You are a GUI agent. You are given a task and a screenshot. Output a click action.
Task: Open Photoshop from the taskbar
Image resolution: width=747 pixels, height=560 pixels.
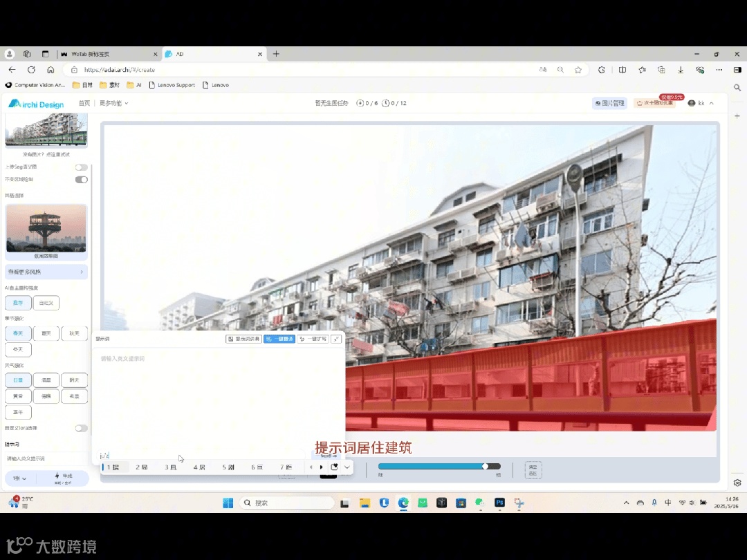click(499, 503)
